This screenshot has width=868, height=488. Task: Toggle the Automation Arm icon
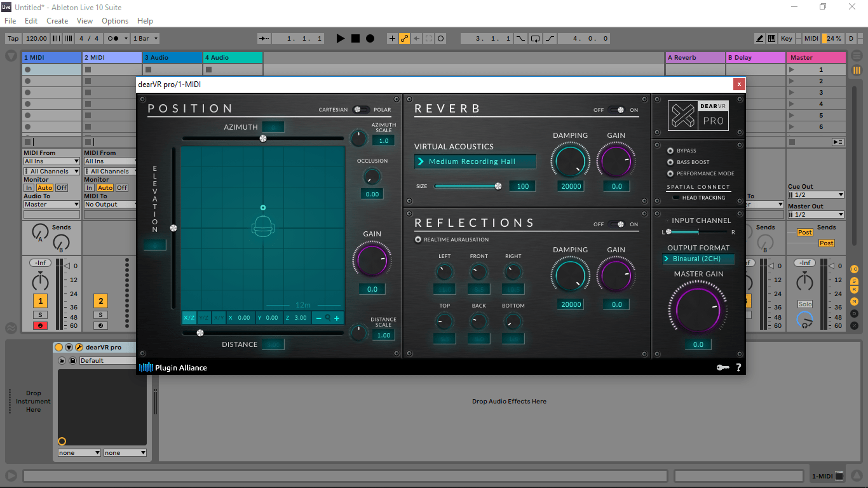coord(404,39)
